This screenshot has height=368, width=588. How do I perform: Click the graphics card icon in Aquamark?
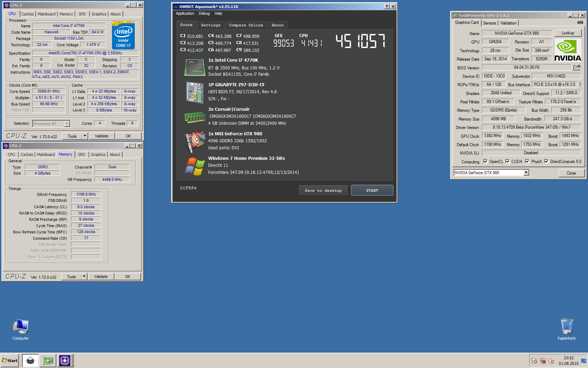tap(195, 142)
